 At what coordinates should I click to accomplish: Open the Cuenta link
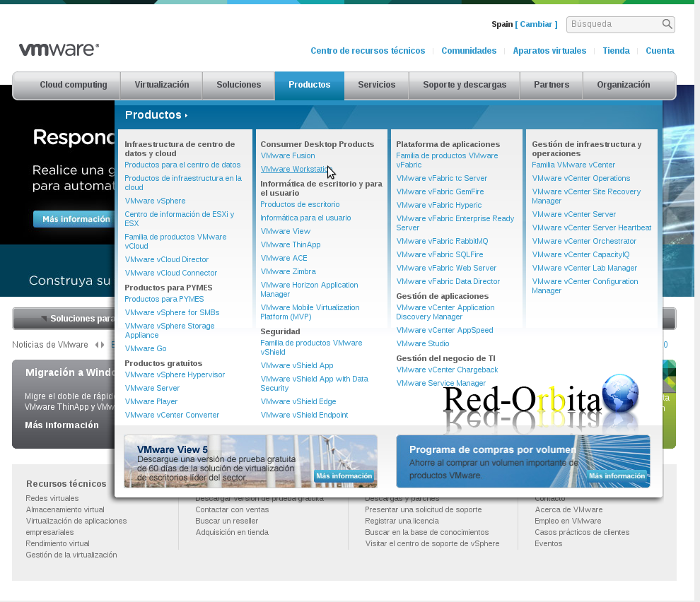[x=660, y=50]
